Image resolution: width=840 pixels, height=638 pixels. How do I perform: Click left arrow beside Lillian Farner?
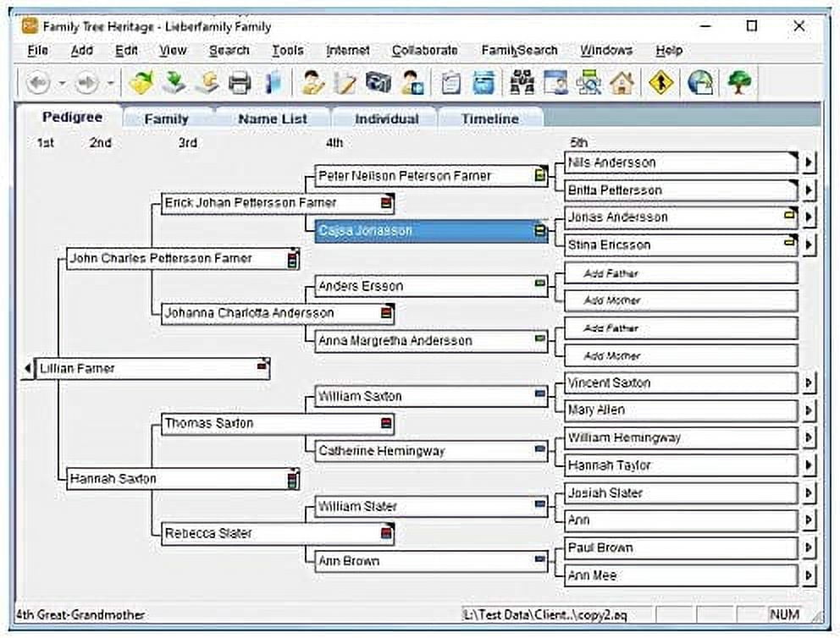coord(27,369)
